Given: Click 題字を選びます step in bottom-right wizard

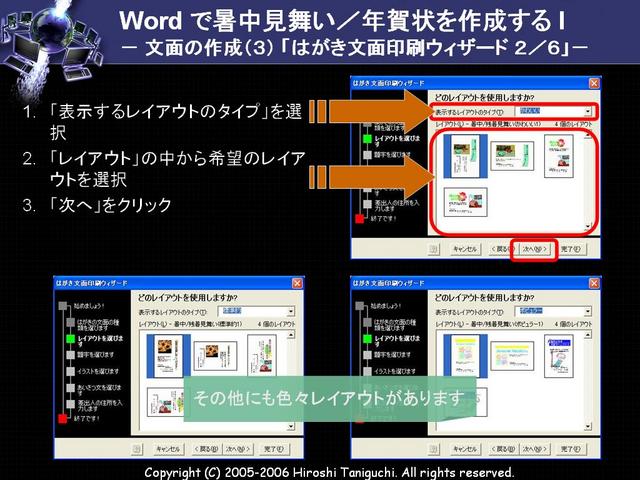Looking at the screenshot, I should click(x=388, y=355).
